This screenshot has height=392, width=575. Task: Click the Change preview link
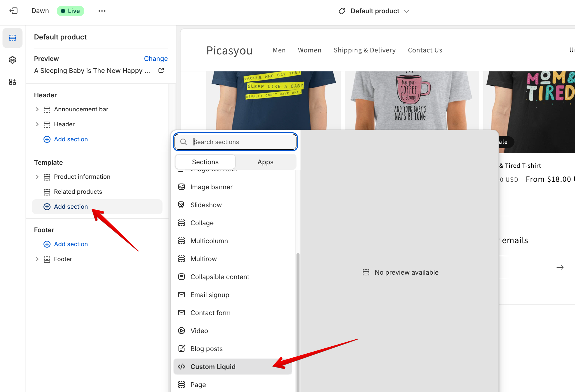click(156, 59)
